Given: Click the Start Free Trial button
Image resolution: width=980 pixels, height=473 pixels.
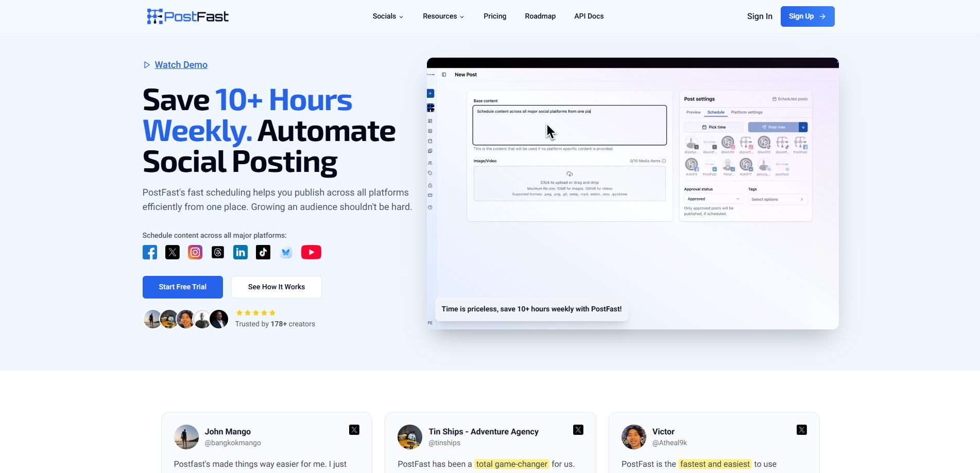Looking at the screenshot, I should [x=182, y=287].
